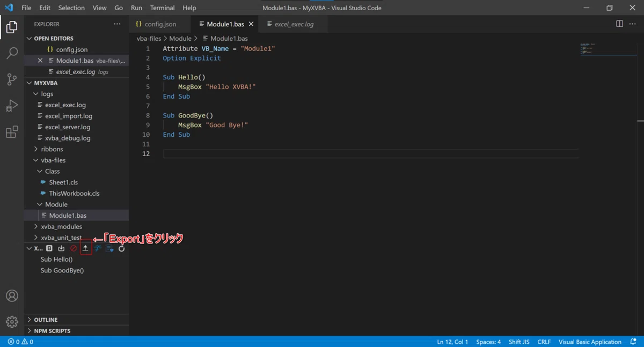
Task: Change encoding Shift JIS in status bar
Action: click(x=519, y=342)
